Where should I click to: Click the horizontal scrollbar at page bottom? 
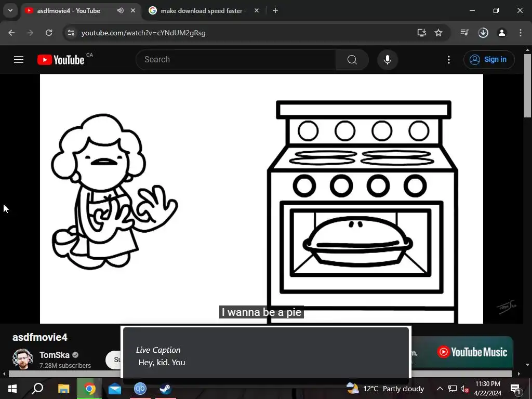click(x=64, y=374)
